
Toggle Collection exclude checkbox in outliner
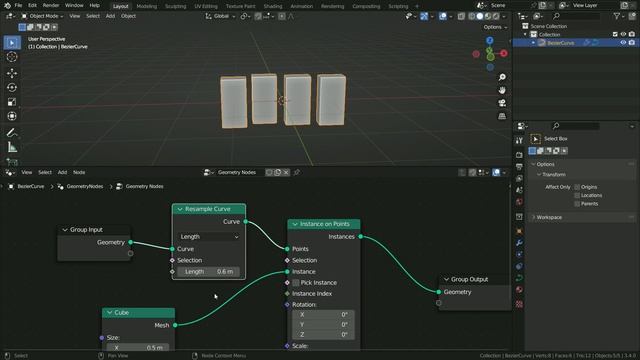(615, 34)
